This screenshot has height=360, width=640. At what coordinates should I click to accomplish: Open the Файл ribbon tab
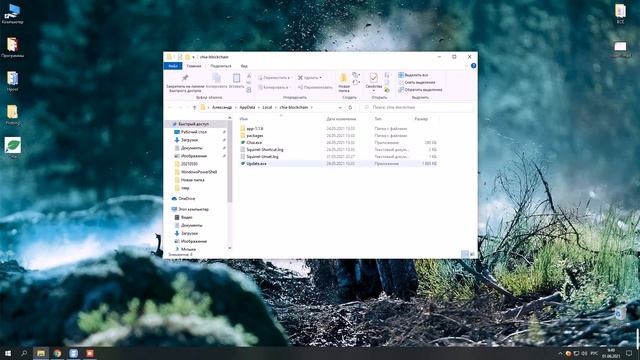tap(173, 66)
